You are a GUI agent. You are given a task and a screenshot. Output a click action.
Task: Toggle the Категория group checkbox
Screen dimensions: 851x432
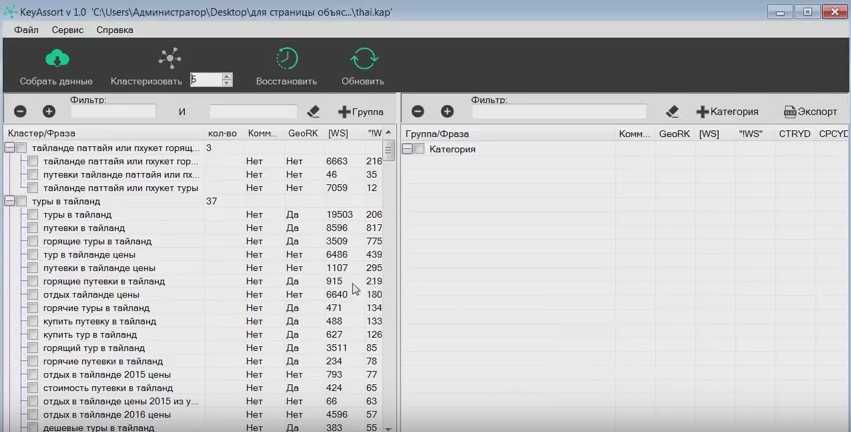(420, 149)
